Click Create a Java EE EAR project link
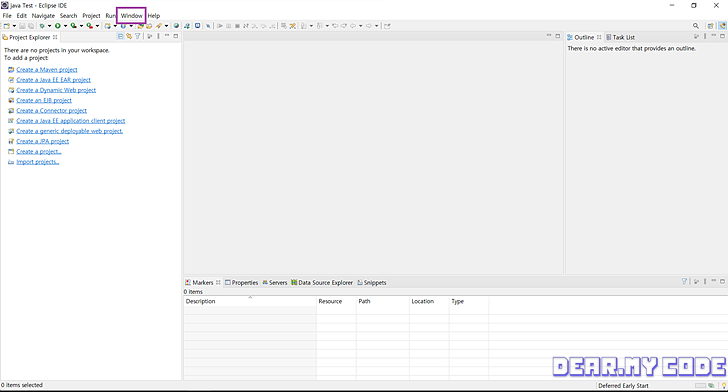 pos(53,80)
